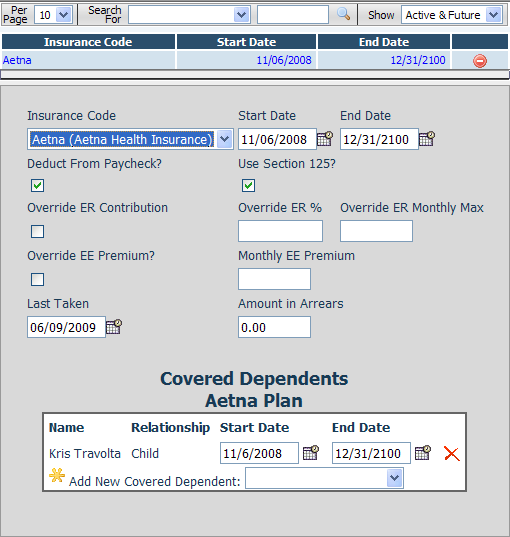This screenshot has height=537, width=510.
Task: Expand the Add New Covered Dependent dropdown
Action: click(x=324, y=478)
